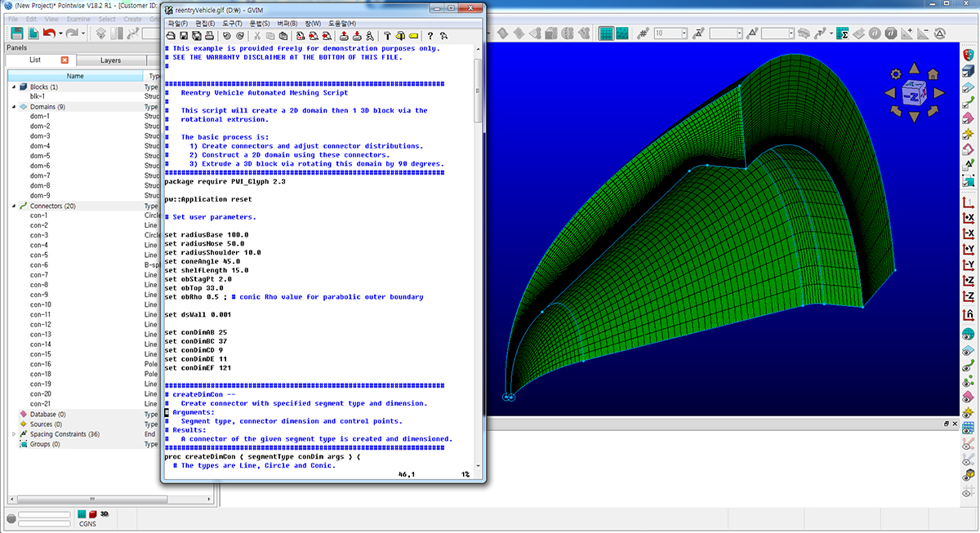Click the build tags icon in GVIM
This screenshot has height=533, width=980.
(400, 36)
